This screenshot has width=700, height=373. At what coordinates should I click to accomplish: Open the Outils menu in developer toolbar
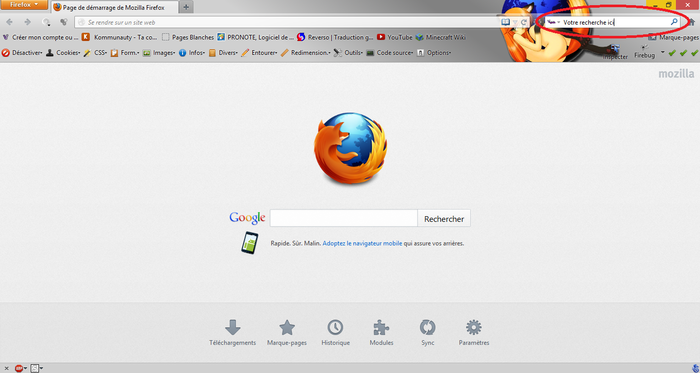(x=348, y=53)
